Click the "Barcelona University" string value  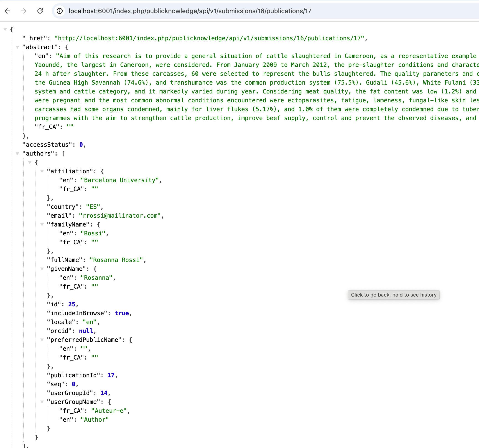tap(120, 180)
